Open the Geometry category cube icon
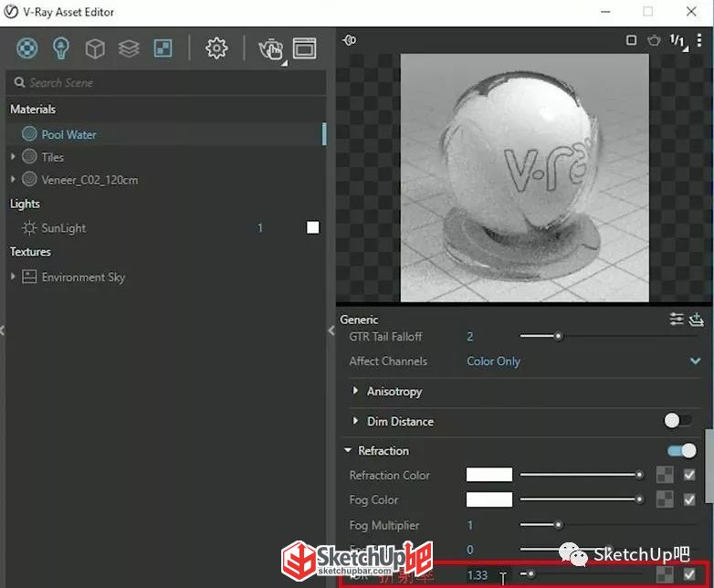Viewport: 714px width, 588px height. click(95, 48)
